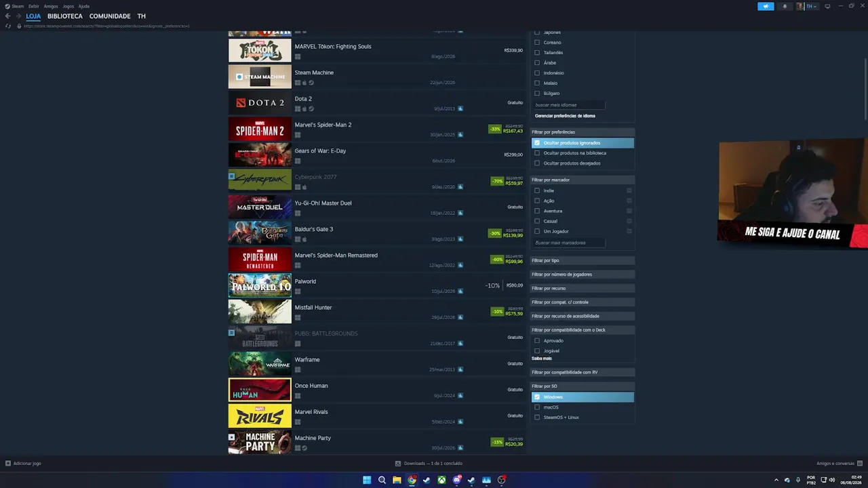
Task: Expand Filtrar por compatibilidade com RV
Action: 583,372
